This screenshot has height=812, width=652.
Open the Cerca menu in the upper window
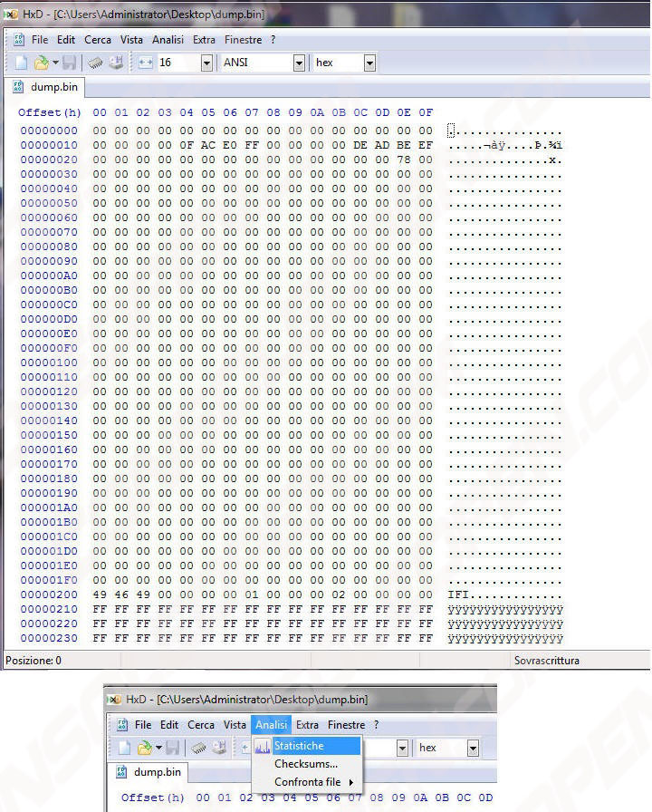click(98, 40)
